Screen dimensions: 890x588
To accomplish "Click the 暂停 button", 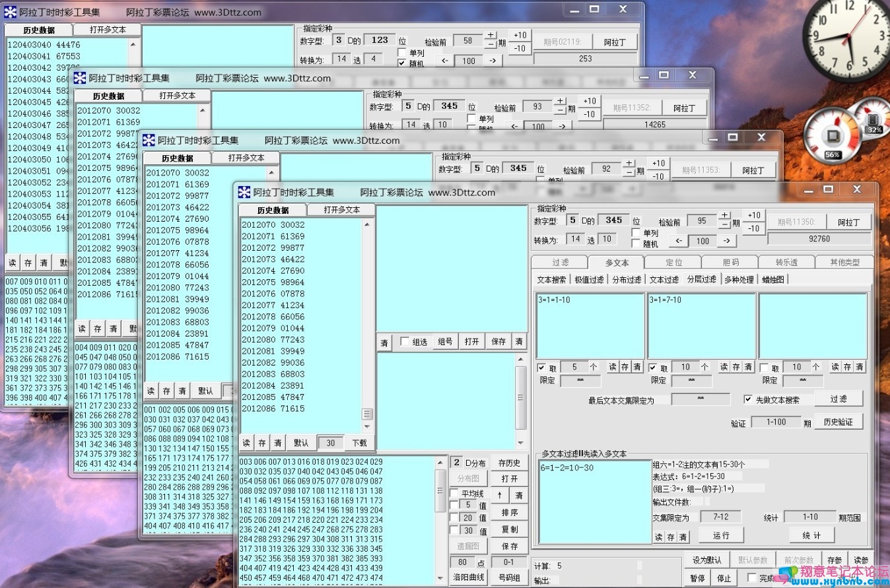I will click(697, 579).
